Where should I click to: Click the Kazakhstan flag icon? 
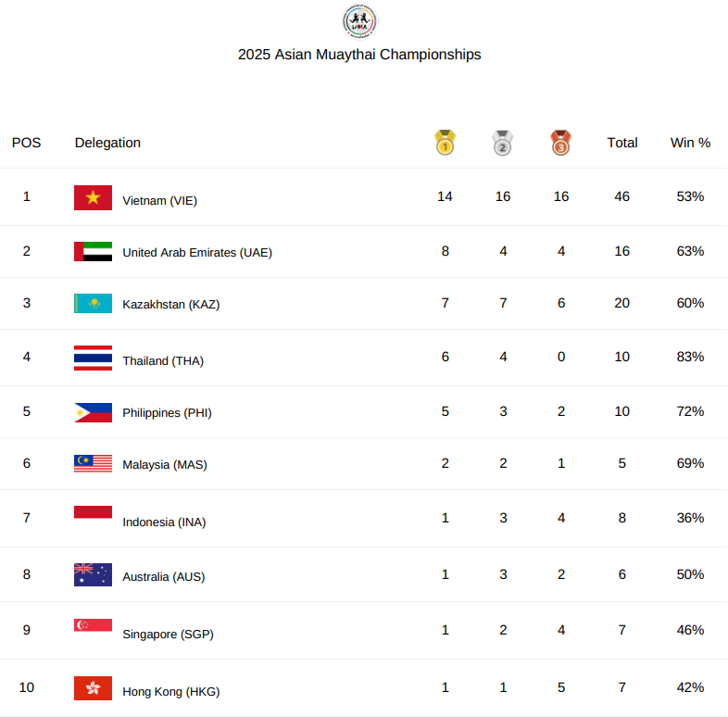(x=93, y=303)
